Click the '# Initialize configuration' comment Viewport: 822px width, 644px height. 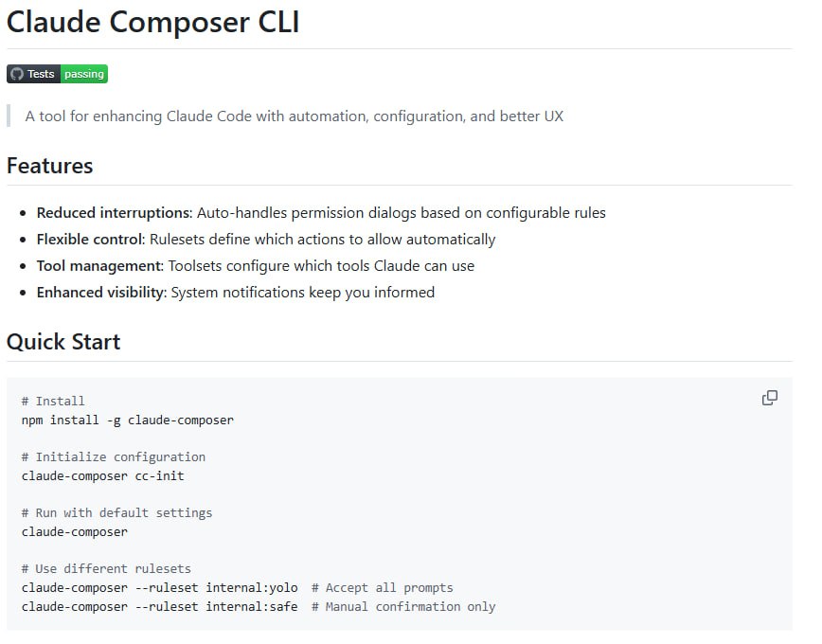(114, 457)
